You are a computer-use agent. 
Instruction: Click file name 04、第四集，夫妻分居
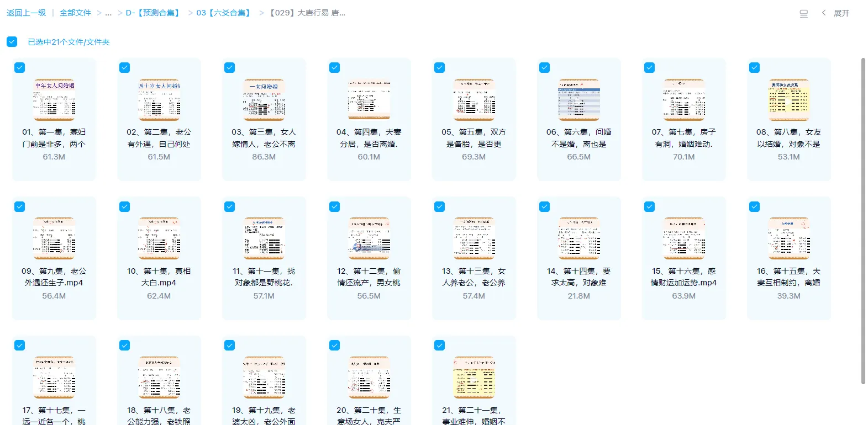(369, 138)
